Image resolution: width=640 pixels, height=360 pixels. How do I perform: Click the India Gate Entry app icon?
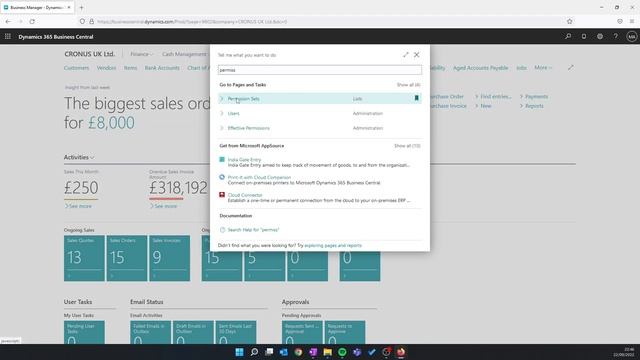pos(222,160)
